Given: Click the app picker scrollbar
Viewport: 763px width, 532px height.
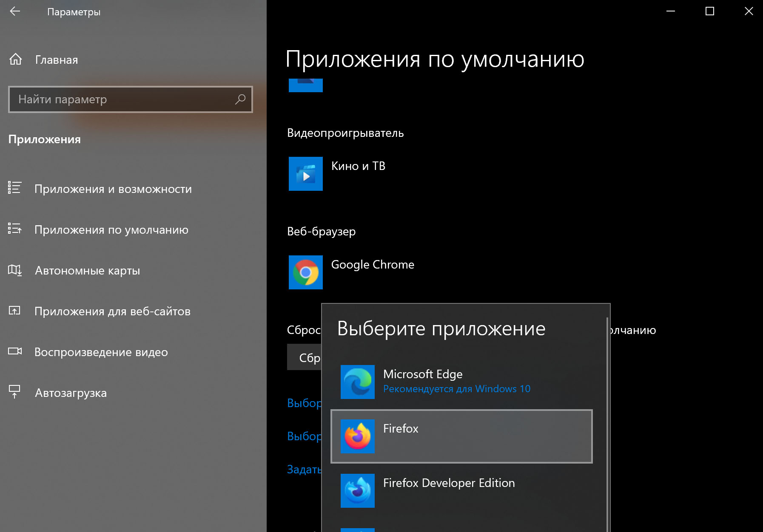Looking at the screenshot, I should [607, 424].
